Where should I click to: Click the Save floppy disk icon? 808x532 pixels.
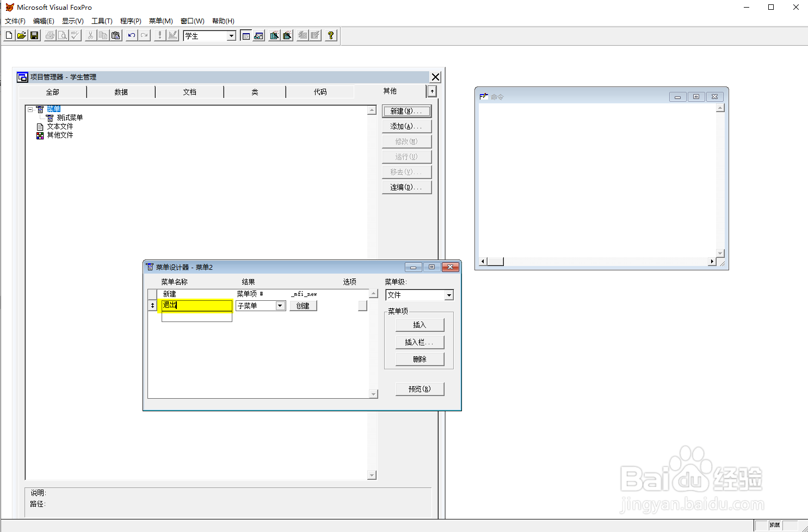click(x=34, y=35)
